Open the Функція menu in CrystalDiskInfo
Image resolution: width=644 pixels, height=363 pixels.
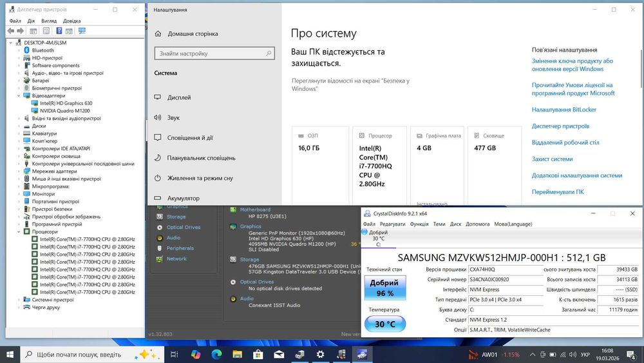point(419,224)
